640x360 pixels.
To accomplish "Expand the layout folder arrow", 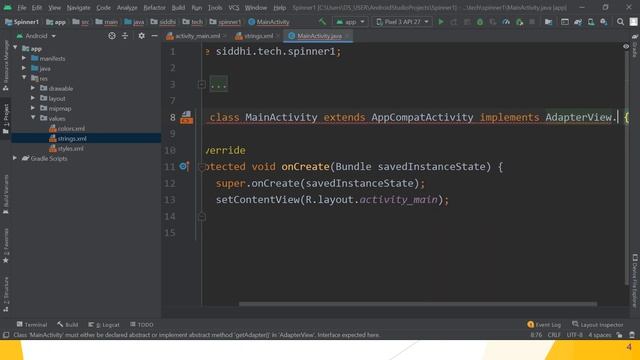I will click(33, 98).
